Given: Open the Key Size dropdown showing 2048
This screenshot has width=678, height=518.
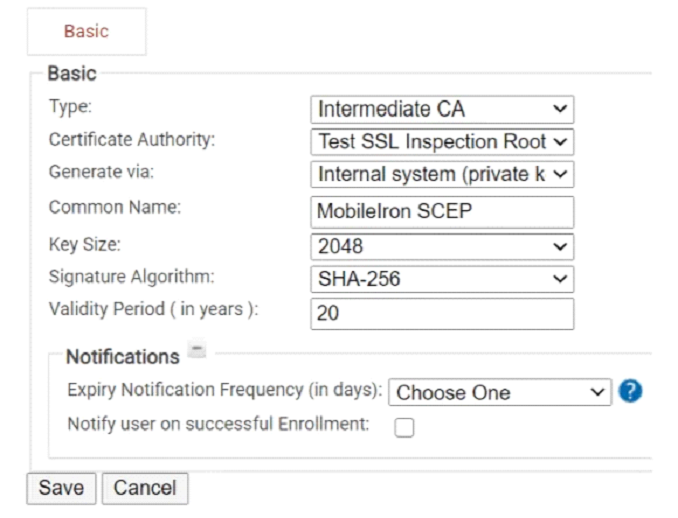Looking at the screenshot, I should [x=442, y=246].
